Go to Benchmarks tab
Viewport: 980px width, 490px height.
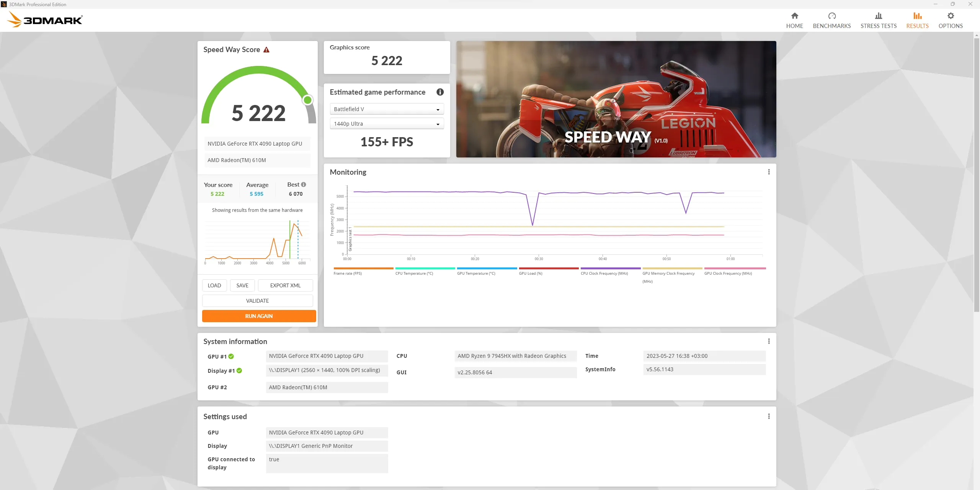point(831,20)
